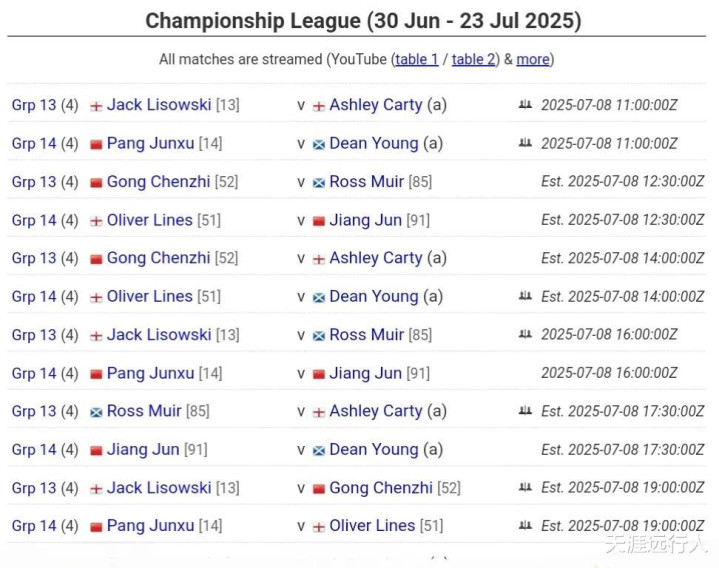Screen dimensions: 719x568
Task: Open Grp 14 link for Pang Junxu v Jiang Jun
Action: pos(34,373)
